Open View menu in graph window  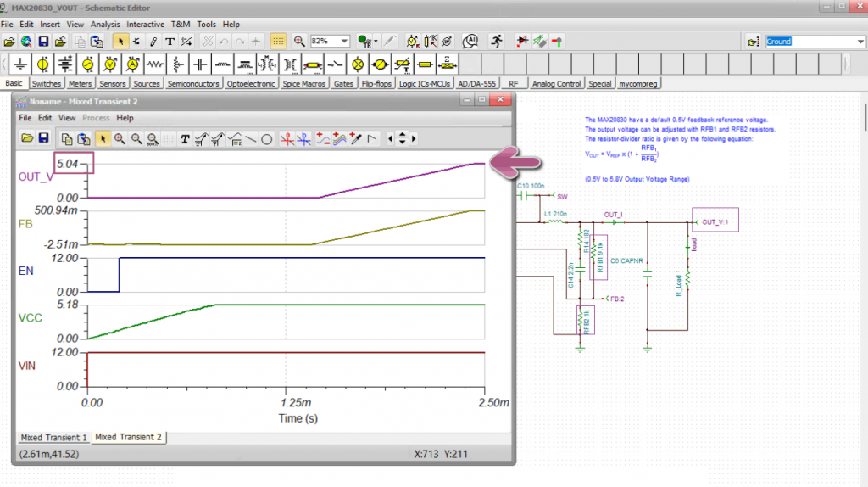[67, 118]
